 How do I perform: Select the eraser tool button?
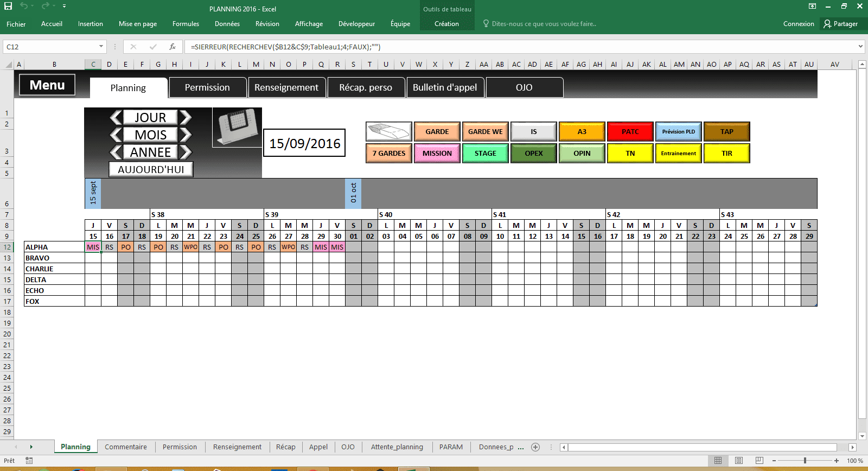tap(389, 132)
